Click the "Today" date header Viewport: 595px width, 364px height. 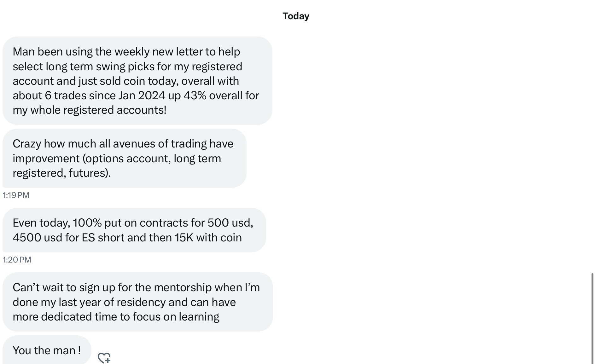(x=296, y=16)
